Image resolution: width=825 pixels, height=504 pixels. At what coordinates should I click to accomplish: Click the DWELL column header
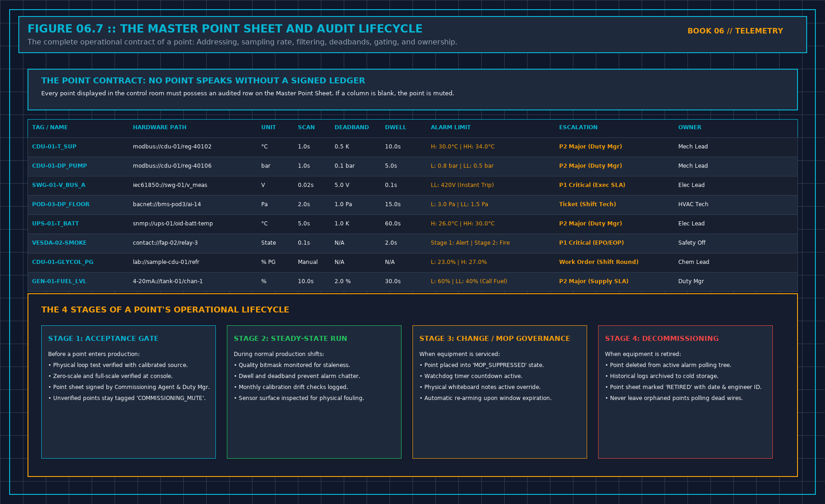click(396, 127)
